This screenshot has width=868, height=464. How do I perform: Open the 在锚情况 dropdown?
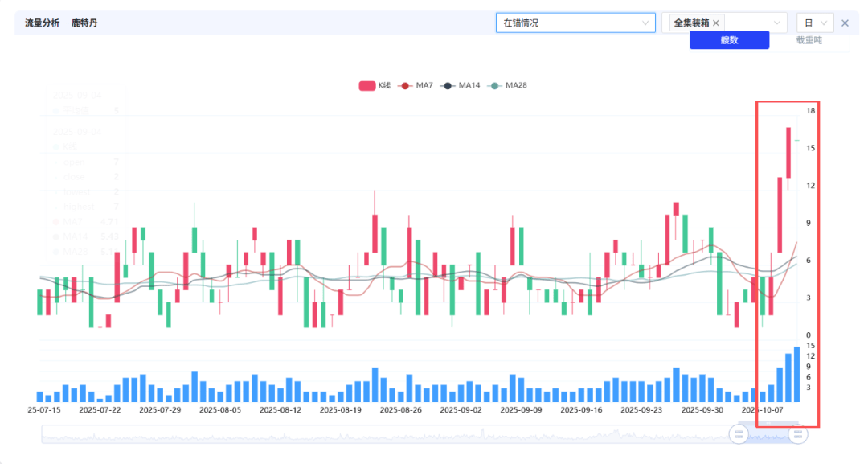click(x=575, y=23)
